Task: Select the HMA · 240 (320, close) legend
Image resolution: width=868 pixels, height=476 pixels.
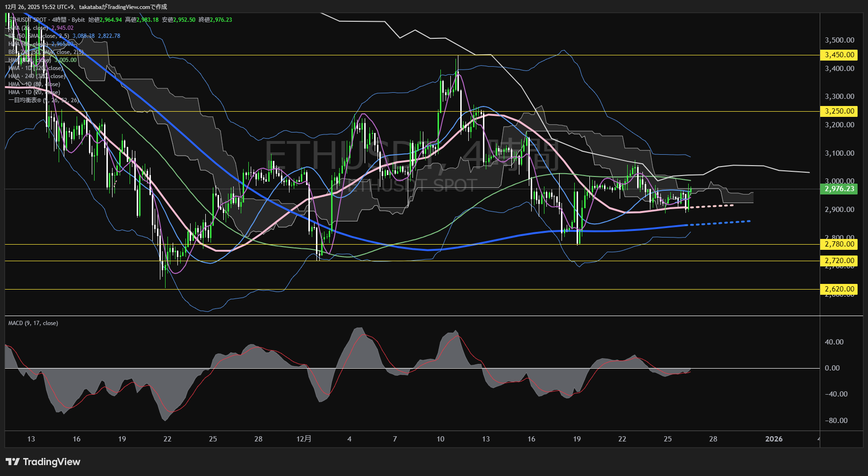Action: [36, 76]
